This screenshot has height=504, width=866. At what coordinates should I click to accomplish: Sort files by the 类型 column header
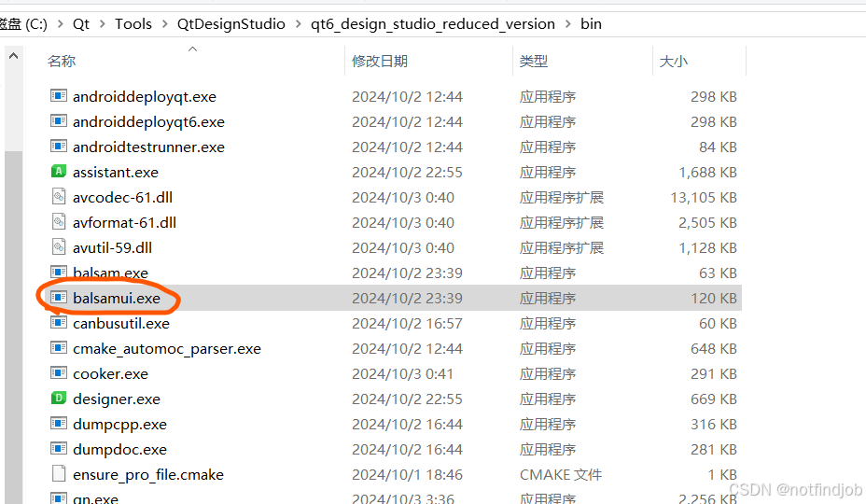click(x=534, y=61)
